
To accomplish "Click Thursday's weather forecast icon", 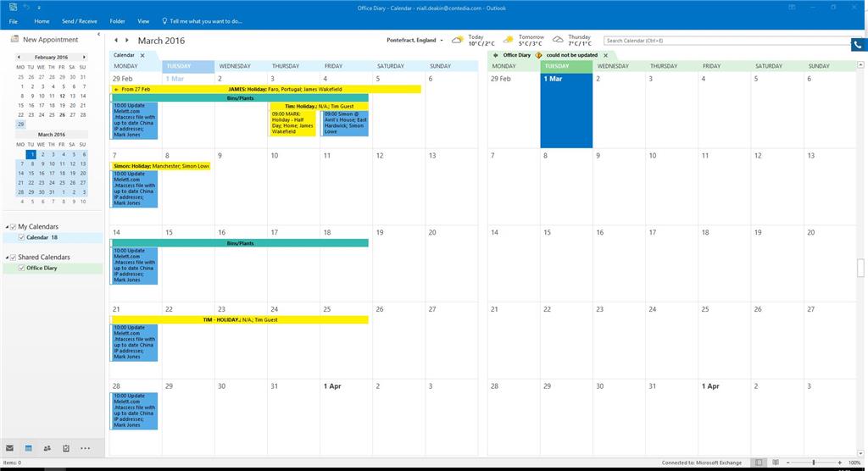I will (558, 40).
